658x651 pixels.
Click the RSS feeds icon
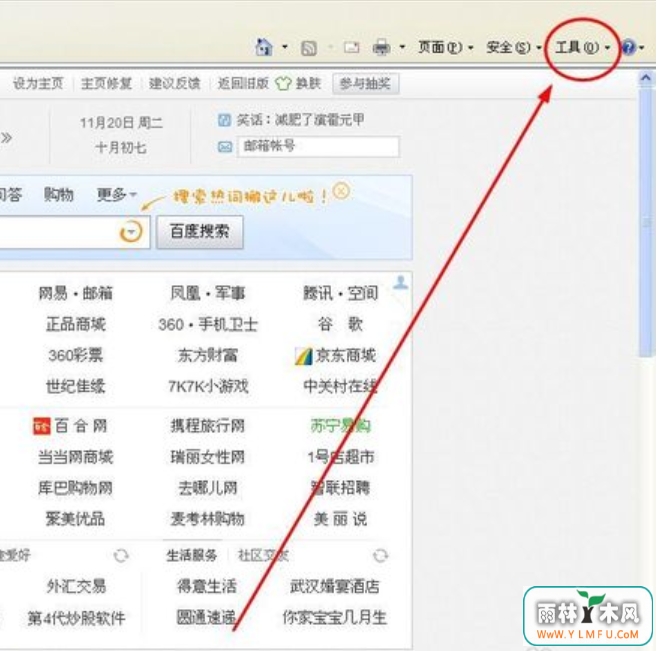point(309,48)
